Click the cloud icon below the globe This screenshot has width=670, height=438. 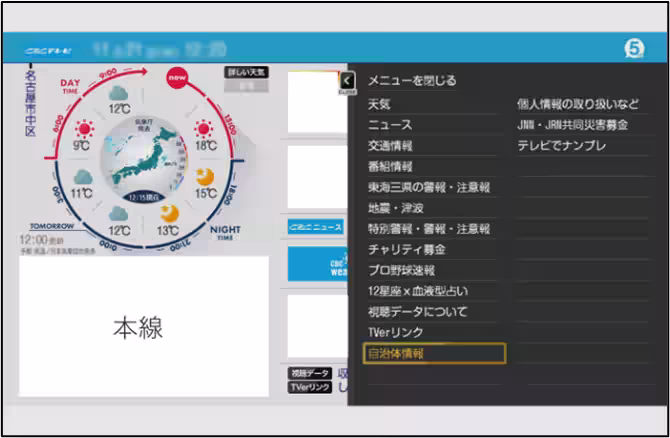pos(119,215)
